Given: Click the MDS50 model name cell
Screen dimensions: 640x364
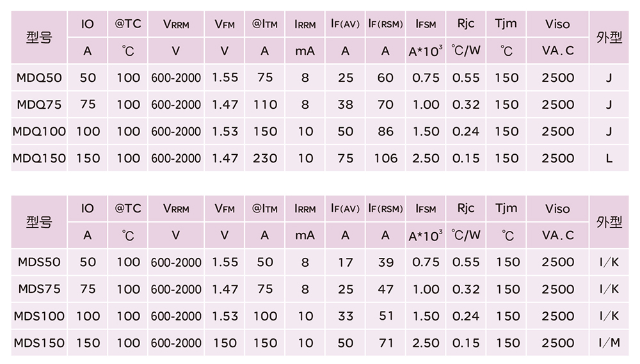Looking at the screenshot, I should pos(39,262).
